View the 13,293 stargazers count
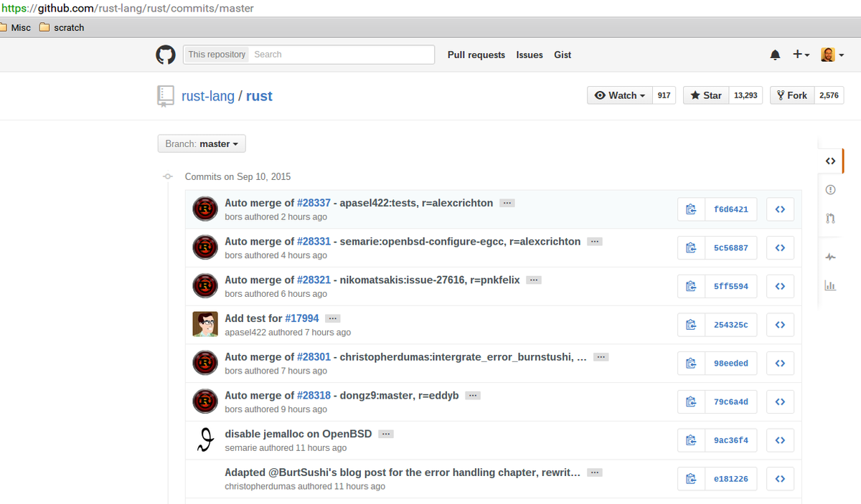 [x=745, y=95]
